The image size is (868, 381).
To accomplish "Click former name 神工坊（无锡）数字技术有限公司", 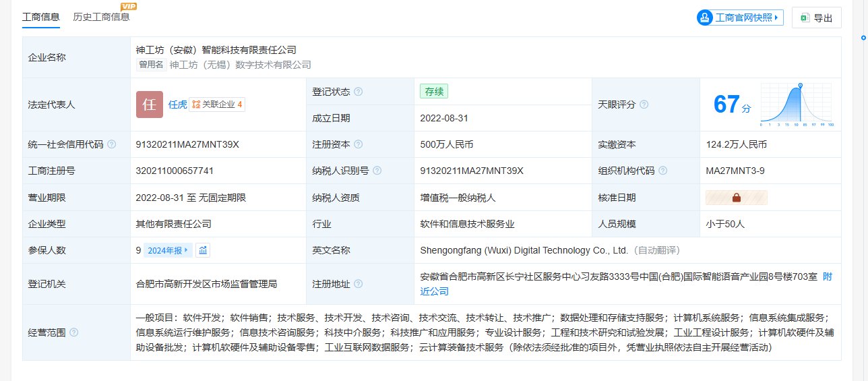I will pyautogui.click(x=241, y=65).
